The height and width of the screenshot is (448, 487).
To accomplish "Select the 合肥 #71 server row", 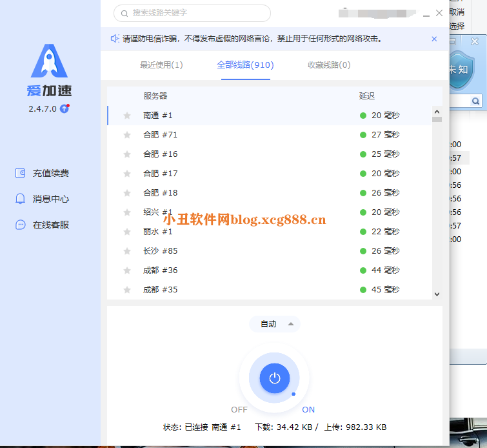I will pyautogui.click(x=270, y=135).
